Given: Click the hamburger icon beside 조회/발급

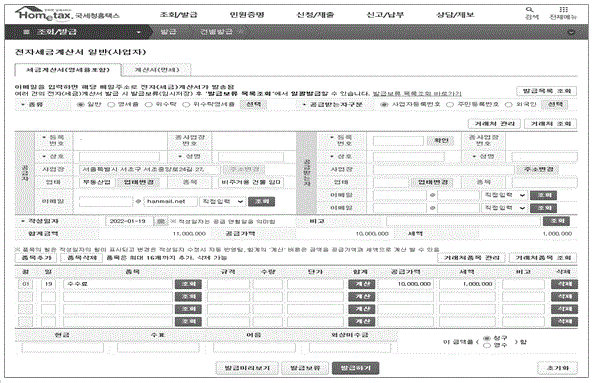Looking at the screenshot, I should pyautogui.click(x=26, y=32).
